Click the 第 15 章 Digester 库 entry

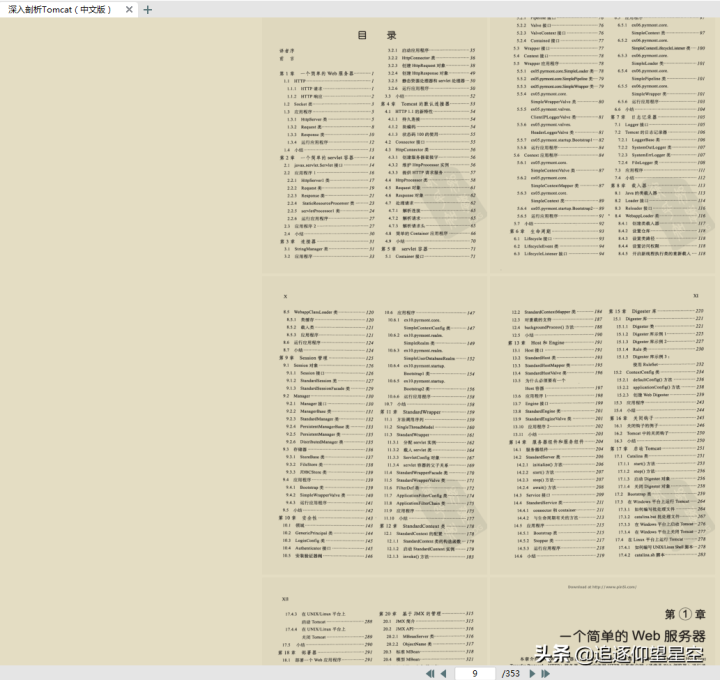[657, 311]
